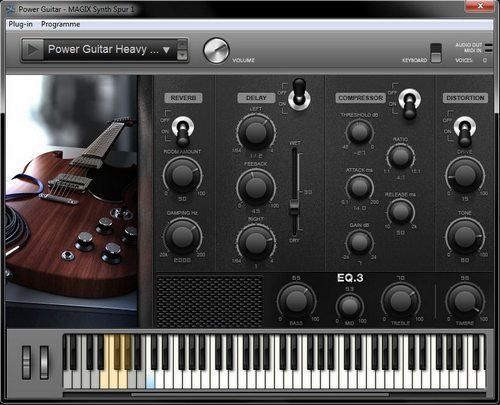
Task: Click the EQ Bass knob
Action: coord(296,301)
